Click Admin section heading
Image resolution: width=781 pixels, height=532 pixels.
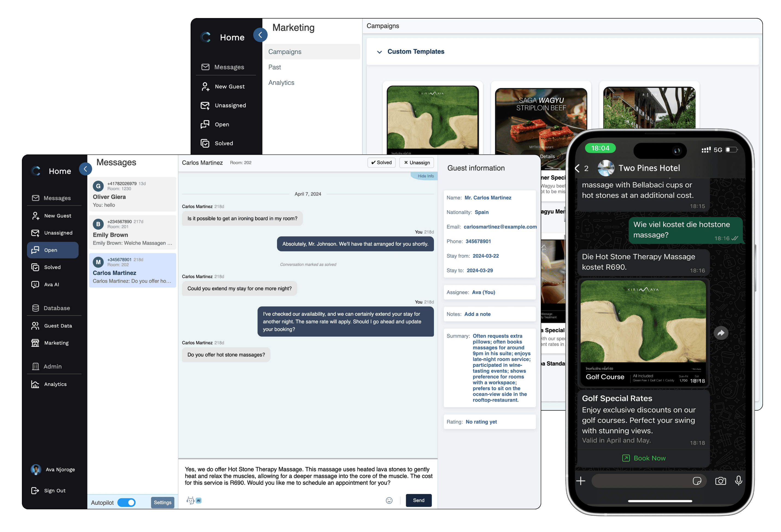point(47,366)
